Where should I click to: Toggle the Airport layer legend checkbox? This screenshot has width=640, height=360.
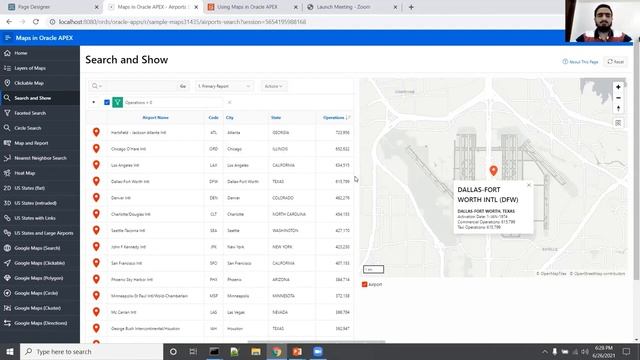click(364, 284)
